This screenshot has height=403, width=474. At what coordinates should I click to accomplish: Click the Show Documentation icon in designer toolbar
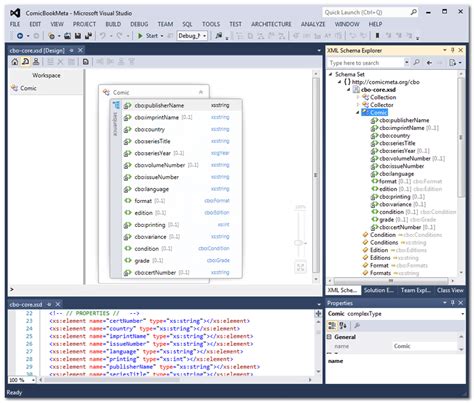[x=86, y=62]
